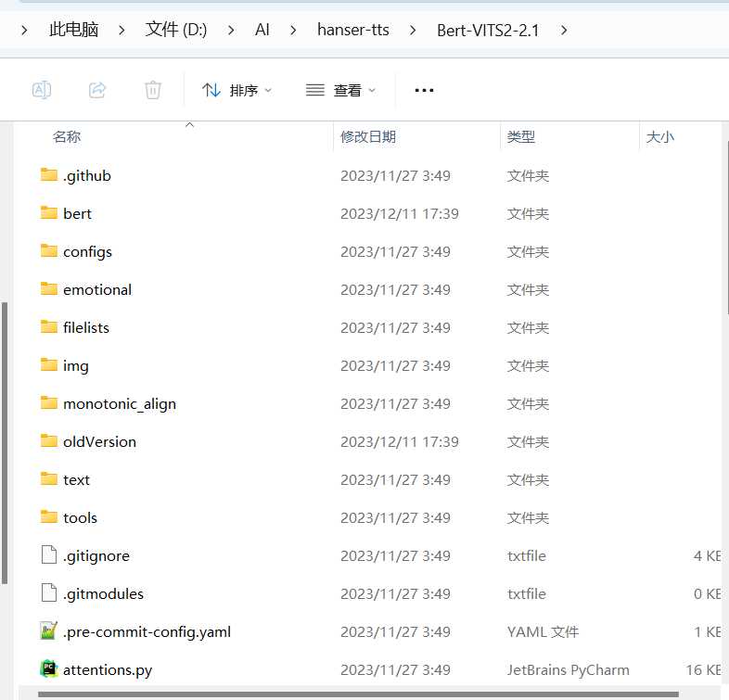729x700 pixels.
Task: Click the Rename toolbar icon
Action: pos(42,90)
